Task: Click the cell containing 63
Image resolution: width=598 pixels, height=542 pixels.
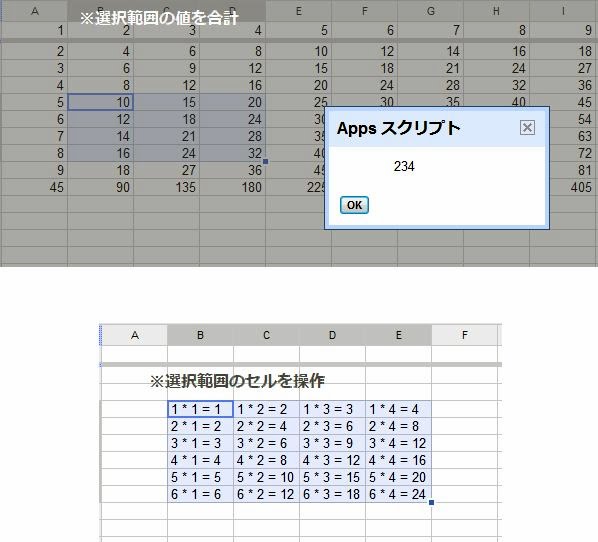Action: [x=574, y=136]
